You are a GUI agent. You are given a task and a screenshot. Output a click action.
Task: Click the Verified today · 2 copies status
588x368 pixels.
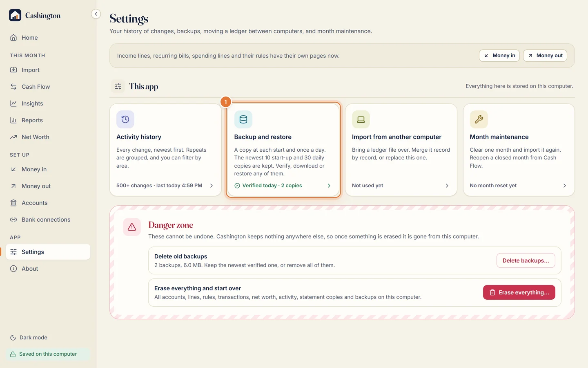[268, 186]
